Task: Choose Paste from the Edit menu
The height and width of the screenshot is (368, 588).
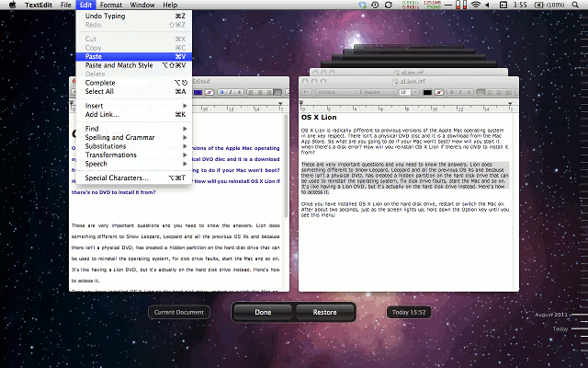Action: pos(134,56)
